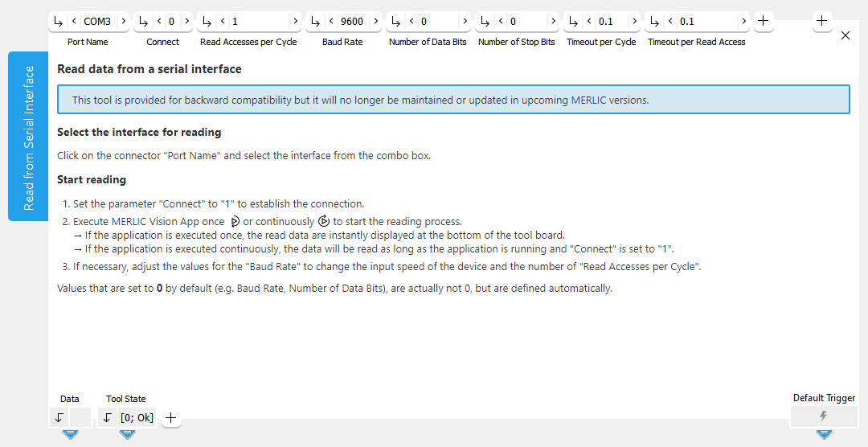Open the COM3 Port Name combo box
This screenshot has height=447, width=868.
coord(97,22)
